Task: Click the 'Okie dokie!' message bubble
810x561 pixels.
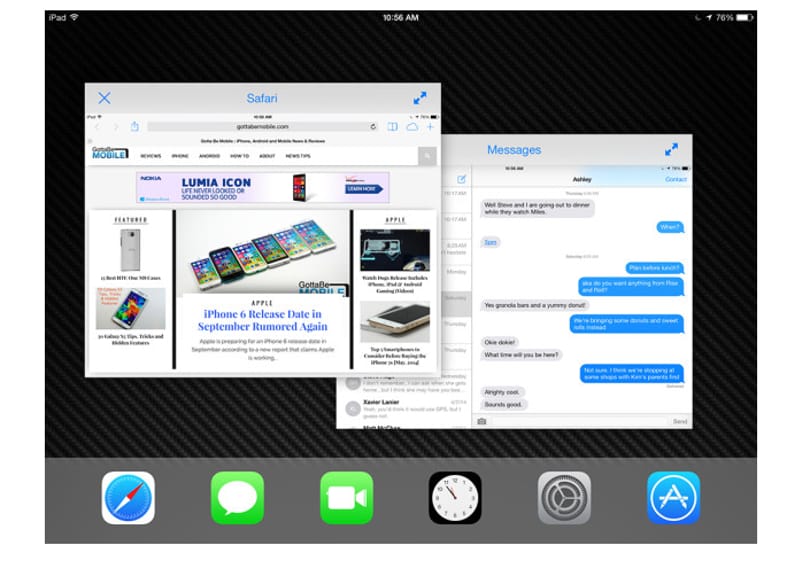Action: 500,342
